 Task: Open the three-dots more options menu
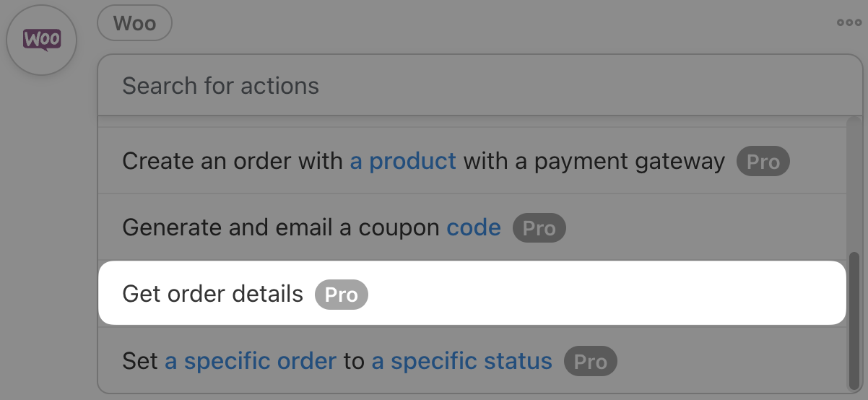coord(849,22)
